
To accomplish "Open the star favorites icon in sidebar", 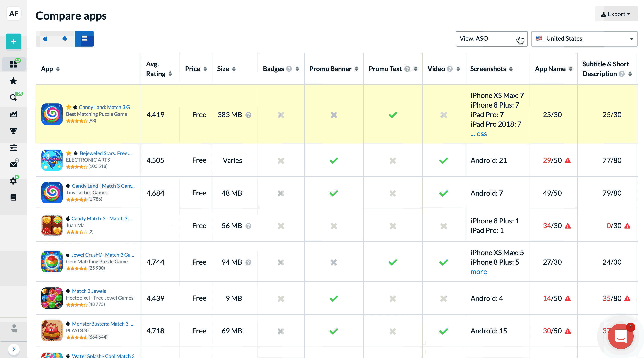I will coord(13,81).
